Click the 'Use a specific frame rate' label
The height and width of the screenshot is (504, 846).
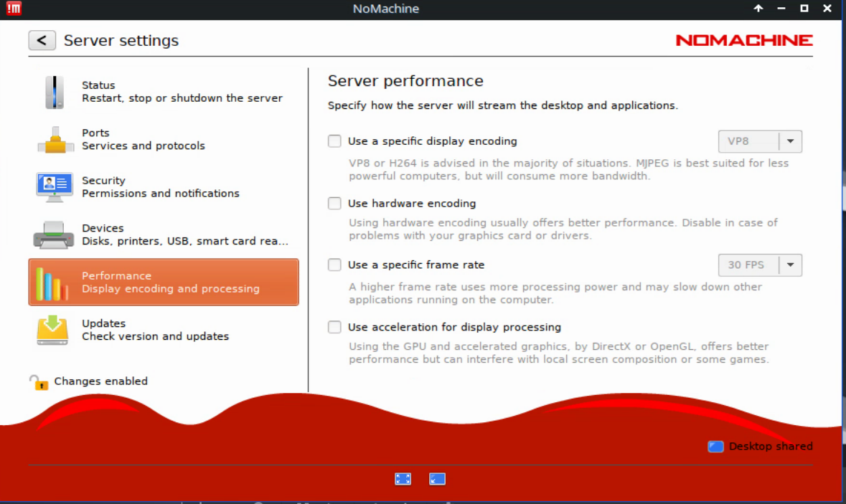[416, 265]
